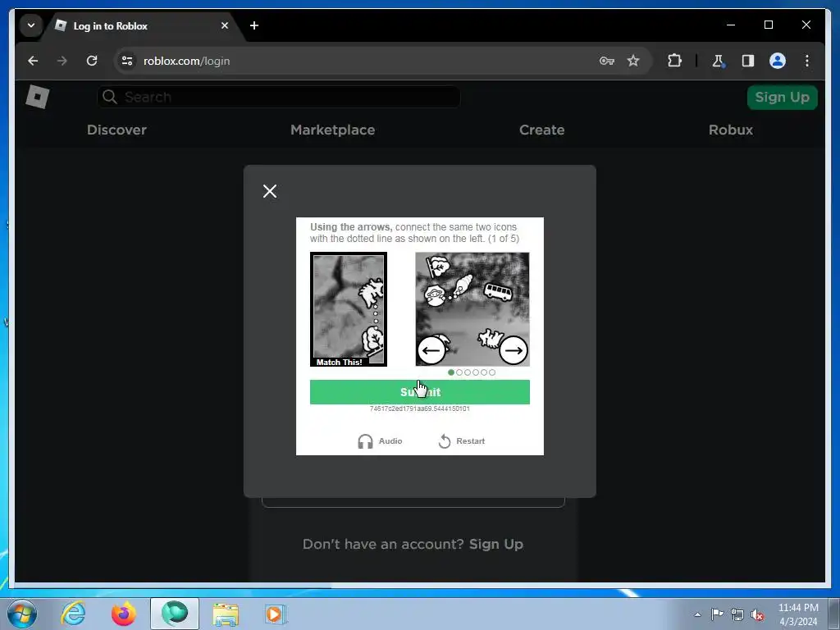Click the right arrow on the puzzle image
The width and height of the screenshot is (840, 630).
click(514, 350)
